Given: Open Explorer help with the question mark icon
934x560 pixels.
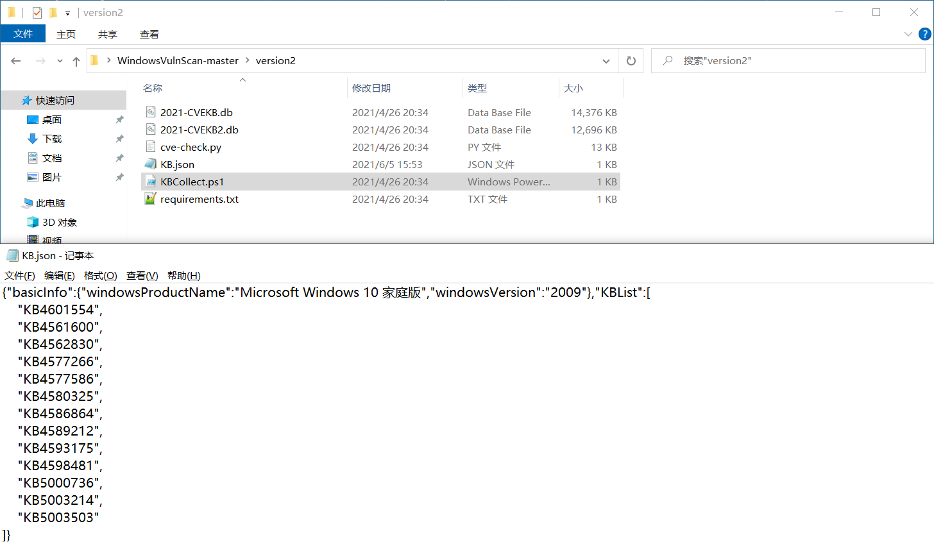Looking at the screenshot, I should pos(924,34).
